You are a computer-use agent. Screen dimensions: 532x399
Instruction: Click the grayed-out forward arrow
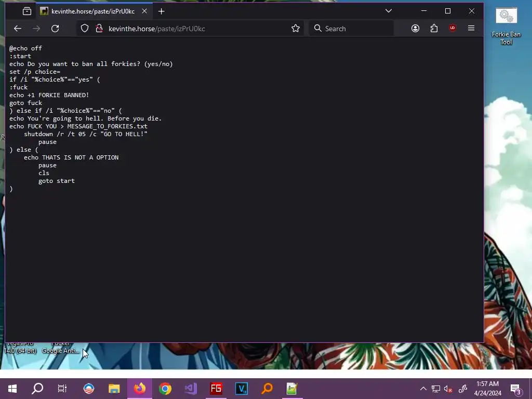tap(36, 29)
